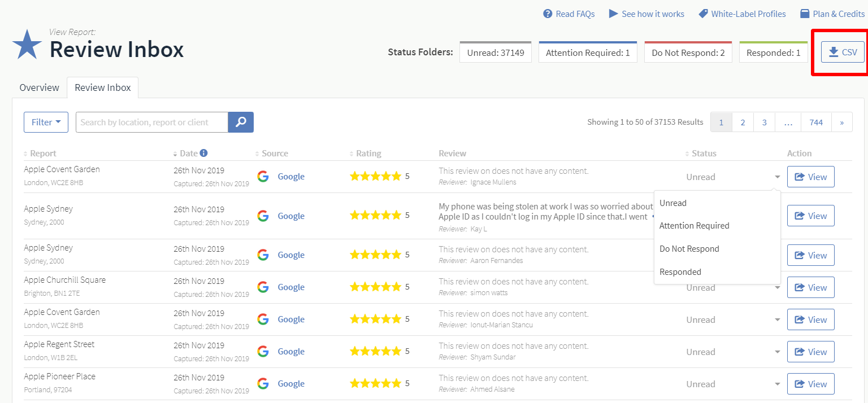This screenshot has height=403, width=868.
Task: Click the Google logo in Apple Regent Street row
Action: tap(263, 351)
